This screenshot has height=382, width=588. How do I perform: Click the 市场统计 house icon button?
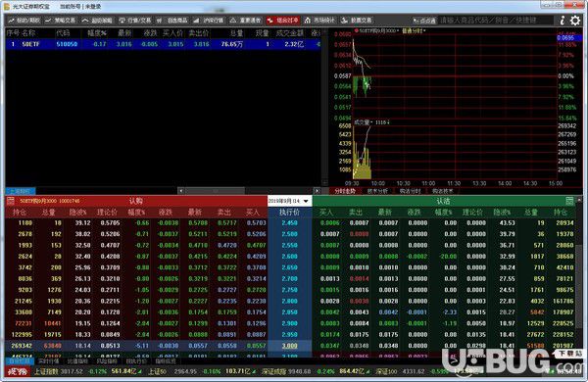(319, 21)
